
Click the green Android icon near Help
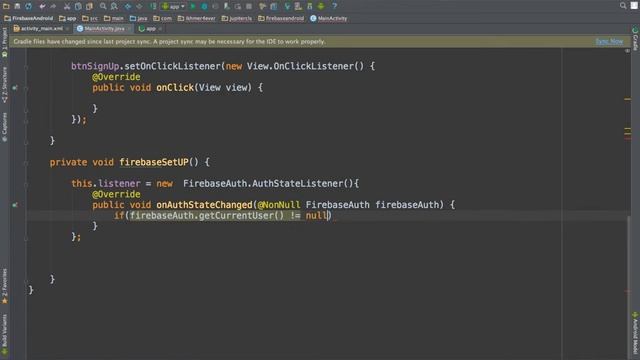click(x=321, y=6)
